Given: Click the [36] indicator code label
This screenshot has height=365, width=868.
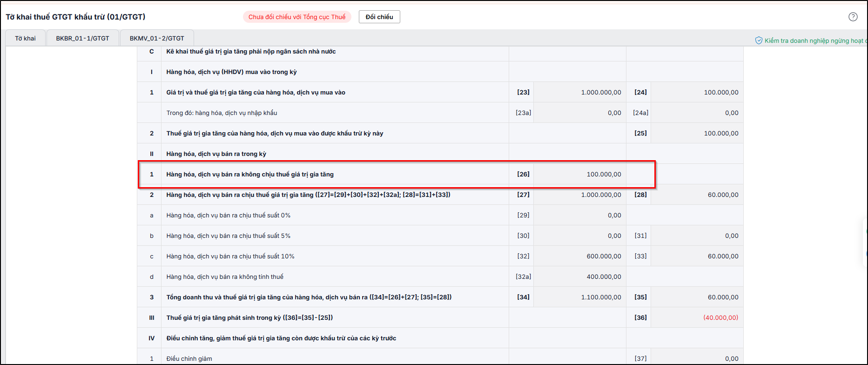Looking at the screenshot, I should click(x=640, y=318).
